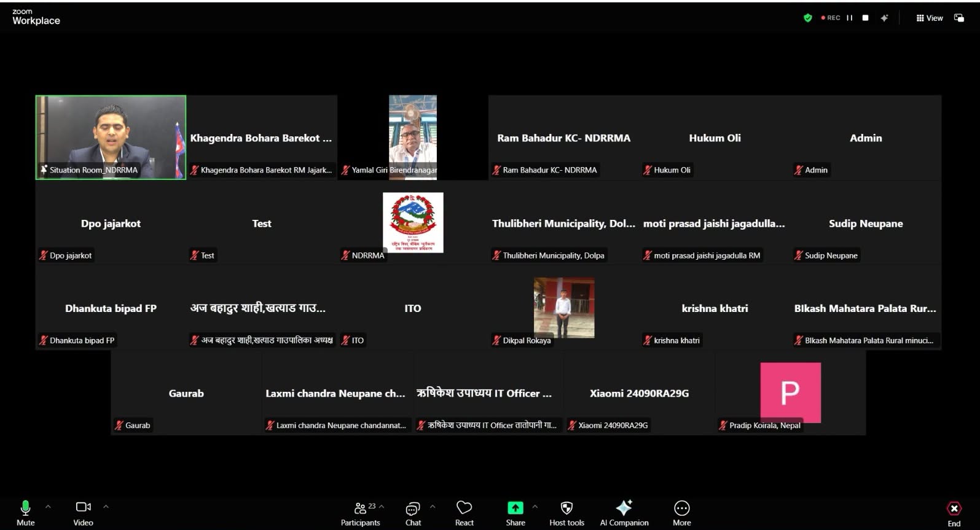Viewport: 980px width, 530px height.
Task: Select the ITO participant tile
Action: click(x=413, y=308)
